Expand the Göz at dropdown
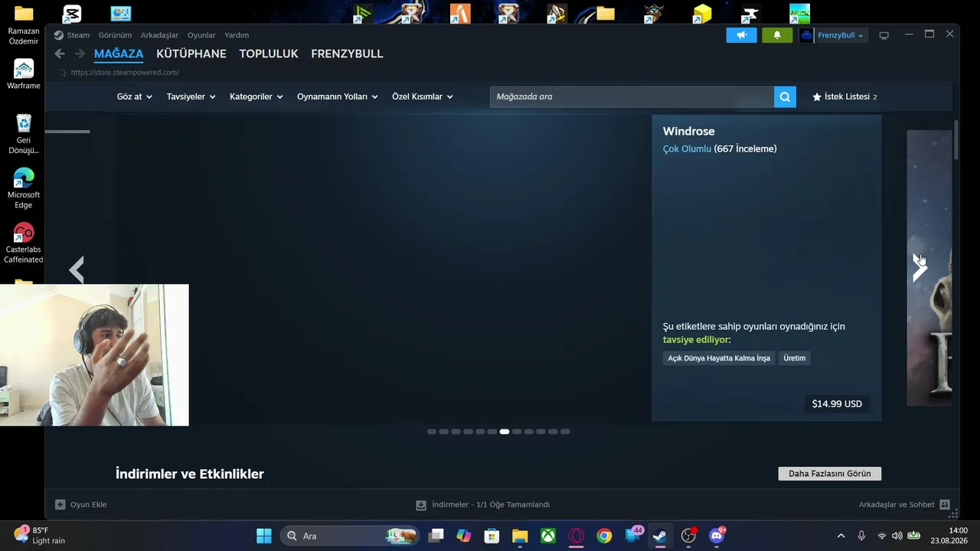 [135, 97]
